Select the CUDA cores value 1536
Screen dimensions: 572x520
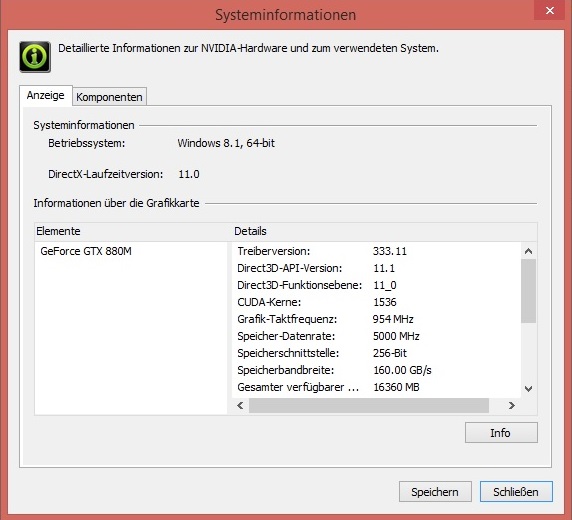pyautogui.click(x=385, y=302)
